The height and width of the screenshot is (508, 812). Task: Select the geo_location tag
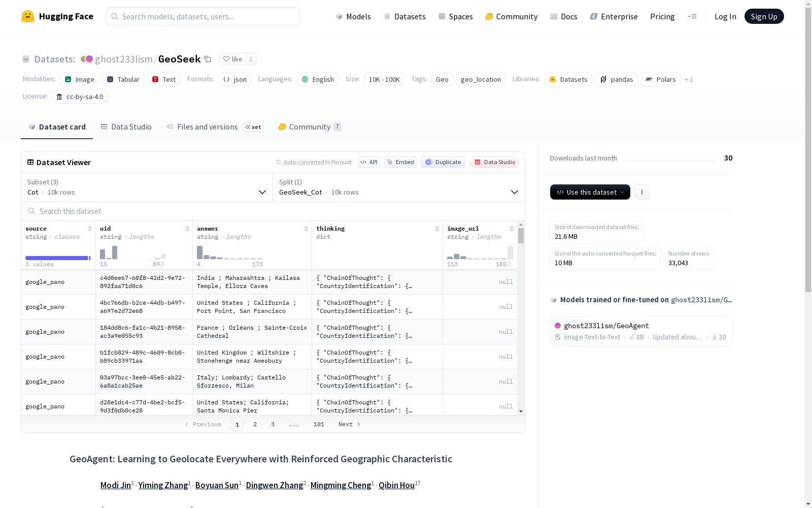pyautogui.click(x=481, y=79)
